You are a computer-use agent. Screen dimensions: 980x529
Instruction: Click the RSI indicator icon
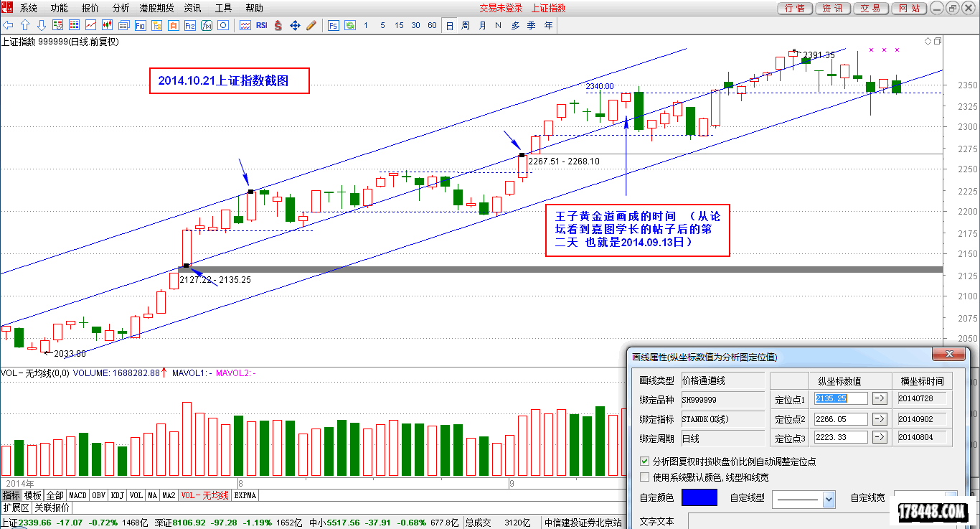[262, 25]
